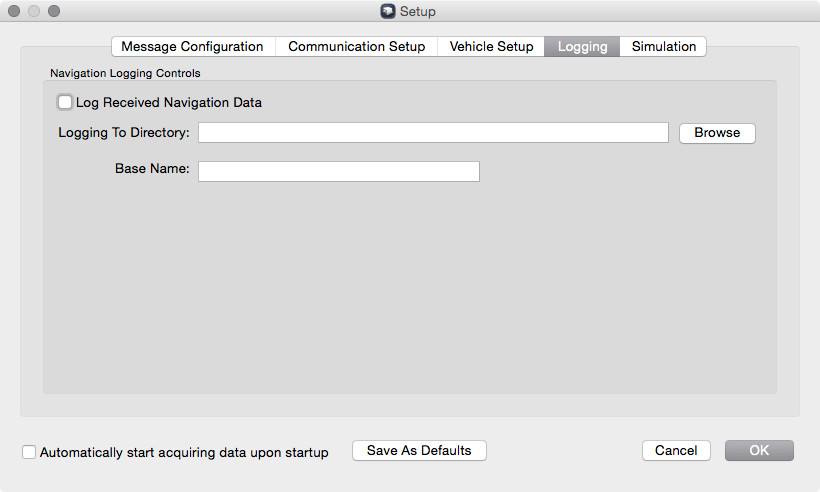This screenshot has height=492, width=820.
Task: Click into the Base Name text field
Action: (x=339, y=172)
